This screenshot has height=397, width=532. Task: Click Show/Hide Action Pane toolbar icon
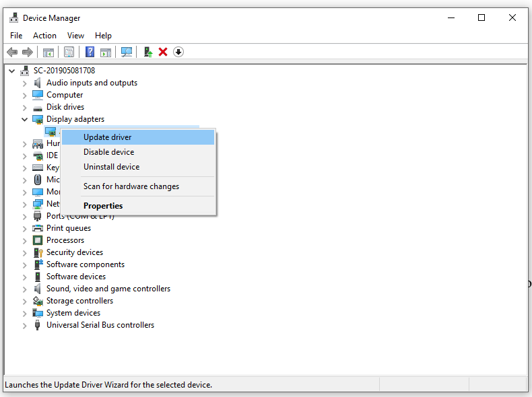coord(106,52)
